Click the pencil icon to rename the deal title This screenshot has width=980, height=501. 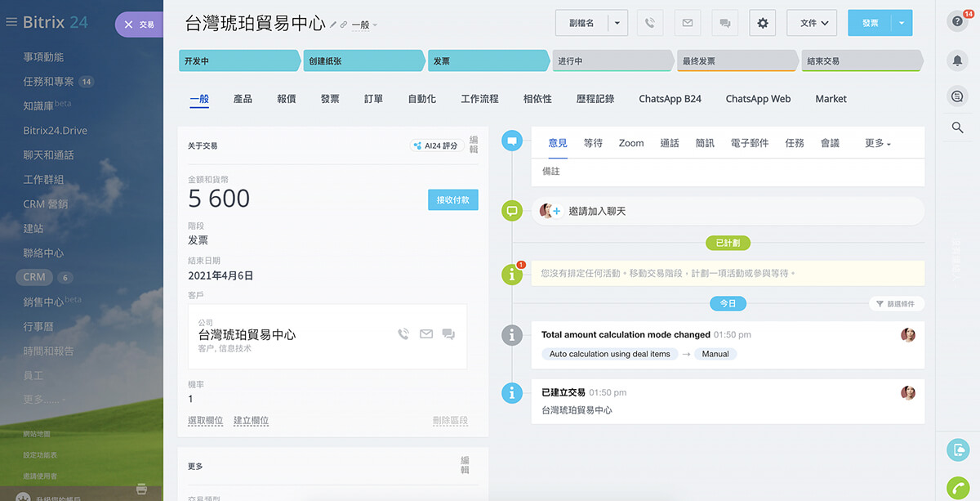click(333, 25)
